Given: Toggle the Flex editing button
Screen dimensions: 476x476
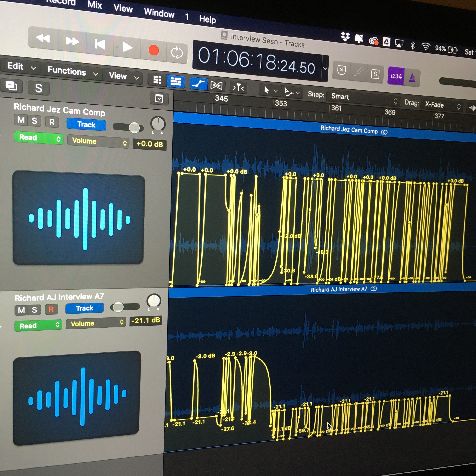Looking at the screenshot, I should tap(216, 85).
